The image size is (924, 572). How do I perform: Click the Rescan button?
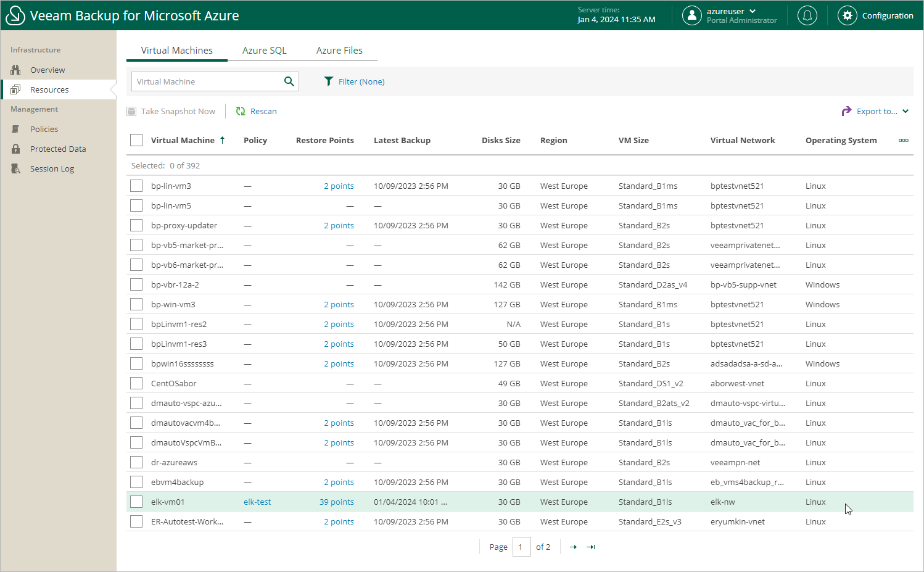256,111
